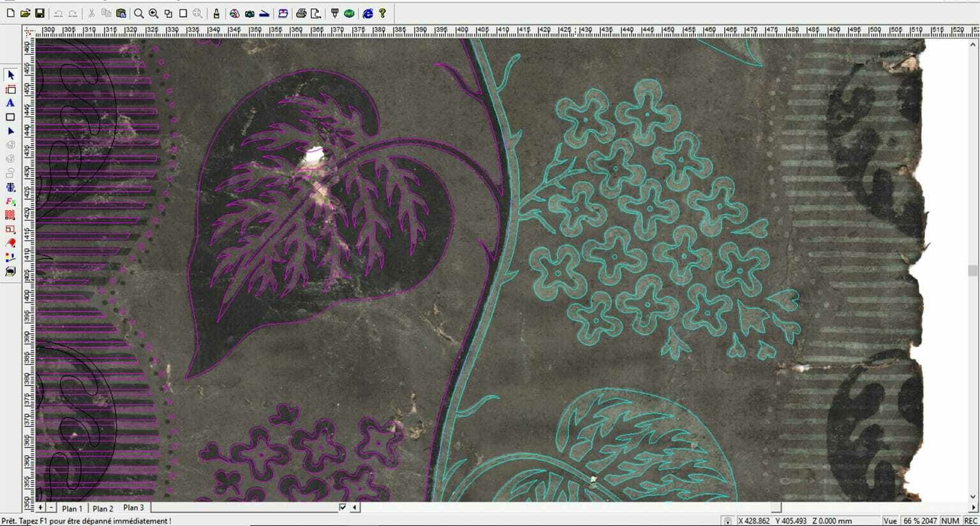Click the page export icon next to printer
Image resolution: width=980 pixels, height=526 pixels.
coord(316,13)
